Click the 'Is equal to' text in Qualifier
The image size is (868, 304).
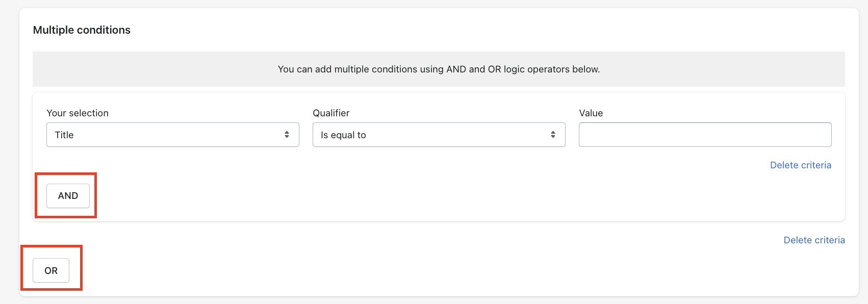coord(343,135)
